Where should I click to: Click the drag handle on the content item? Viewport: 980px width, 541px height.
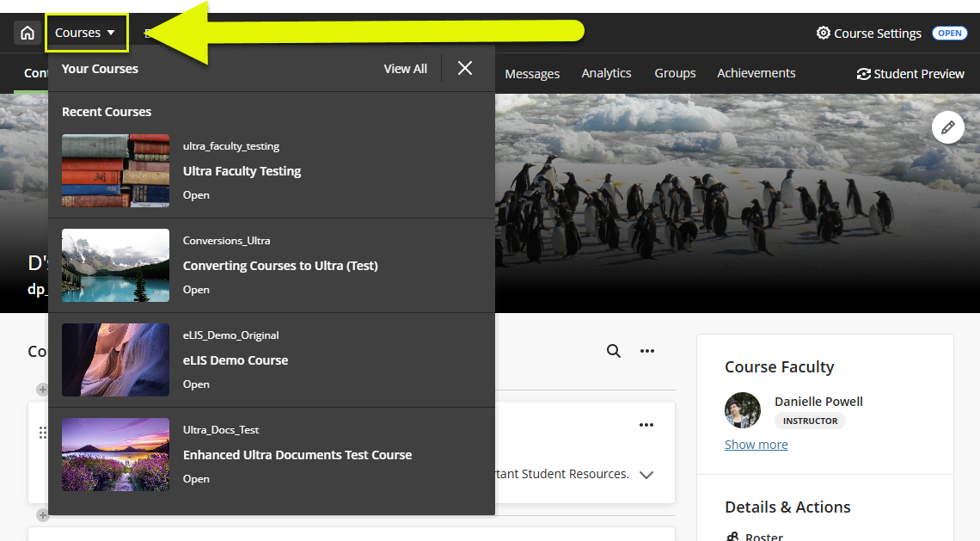click(43, 433)
